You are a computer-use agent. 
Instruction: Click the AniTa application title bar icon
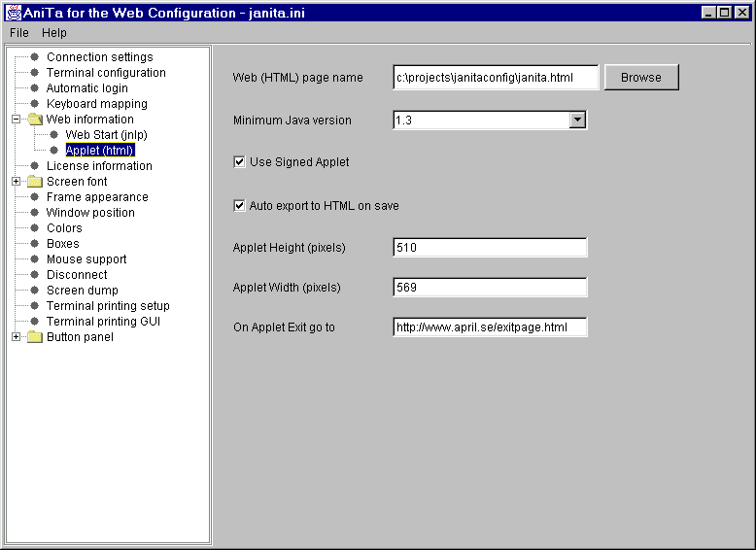point(14,13)
